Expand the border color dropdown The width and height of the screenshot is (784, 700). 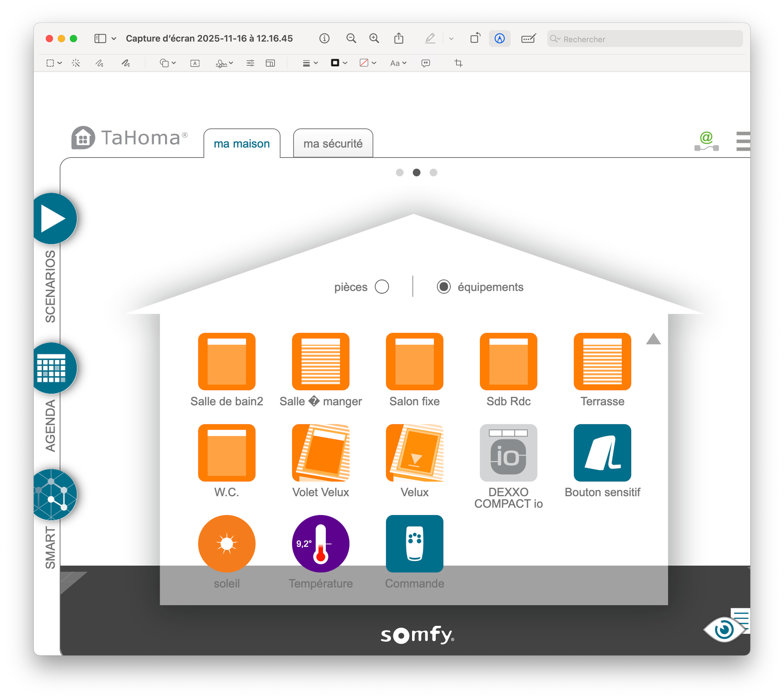345,63
